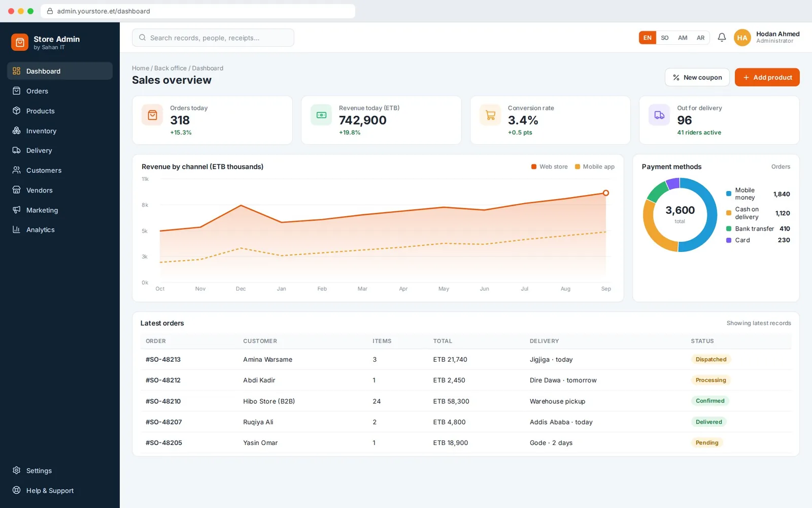
Task: Open Help & Support
Action: click(x=60, y=490)
